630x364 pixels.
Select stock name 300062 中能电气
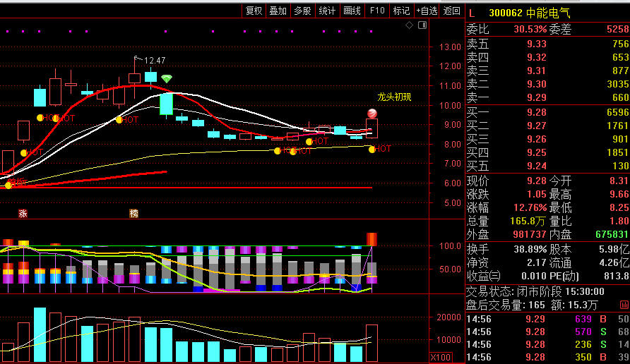tap(529, 13)
